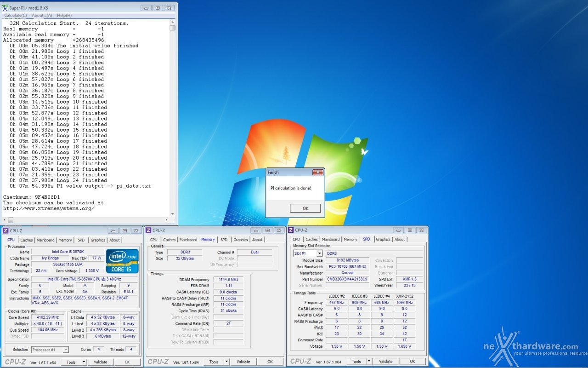The image size is (588, 368).
Task: Open About tab in first CPU-Z window
Action: pos(114,240)
